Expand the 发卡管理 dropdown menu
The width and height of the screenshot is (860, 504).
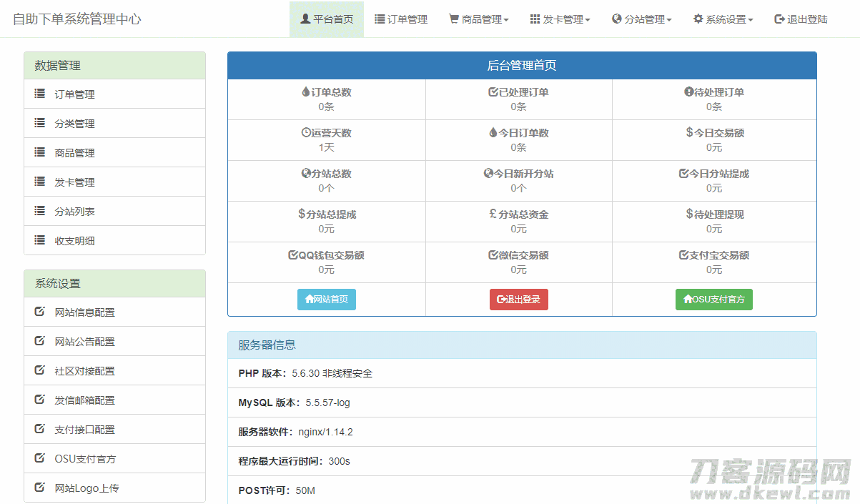click(x=560, y=19)
